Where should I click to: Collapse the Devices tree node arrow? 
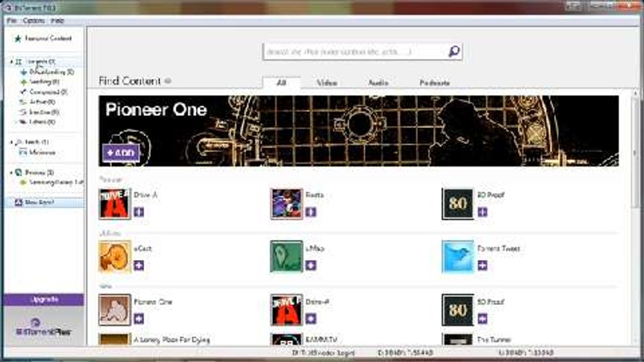(12, 172)
